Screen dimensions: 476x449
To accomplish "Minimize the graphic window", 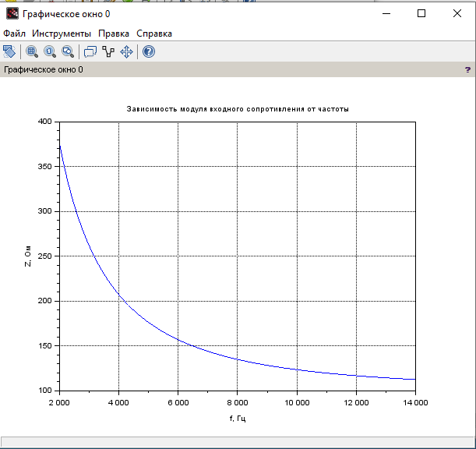I will tap(386, 14).
